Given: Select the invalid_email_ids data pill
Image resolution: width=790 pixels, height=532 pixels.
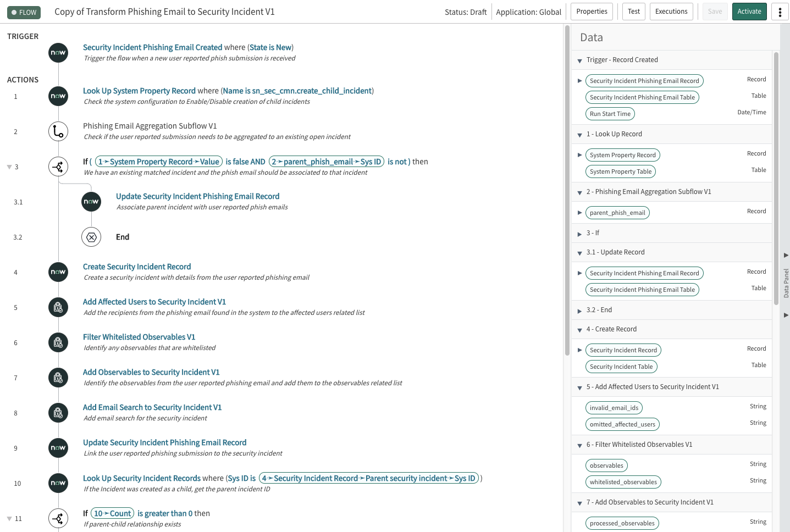Looking at the screenshot, I should (x=614, y=408).
